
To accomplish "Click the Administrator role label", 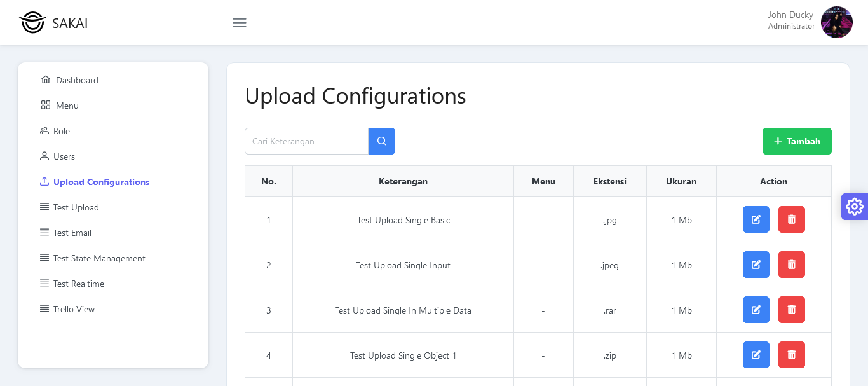I will [791, 26].
